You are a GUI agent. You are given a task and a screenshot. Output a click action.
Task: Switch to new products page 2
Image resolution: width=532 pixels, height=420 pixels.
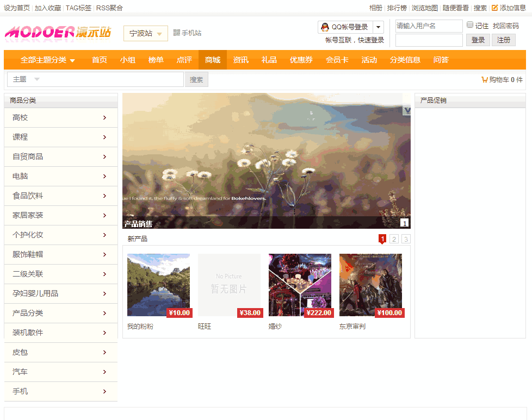coord(394,239)
